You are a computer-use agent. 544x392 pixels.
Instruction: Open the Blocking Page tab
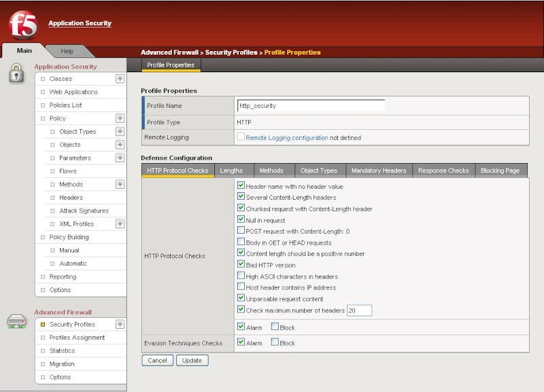point(500,171)
